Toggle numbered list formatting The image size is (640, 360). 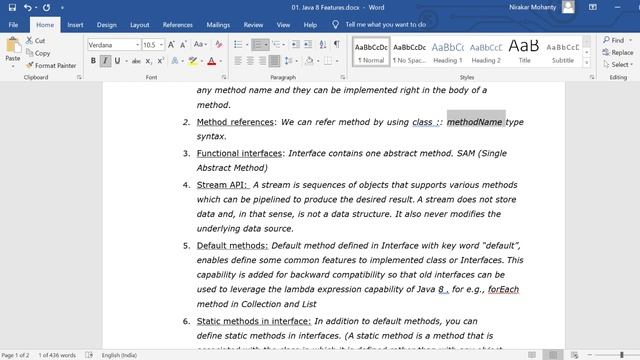pyautogui.click(x=257, y=44)
